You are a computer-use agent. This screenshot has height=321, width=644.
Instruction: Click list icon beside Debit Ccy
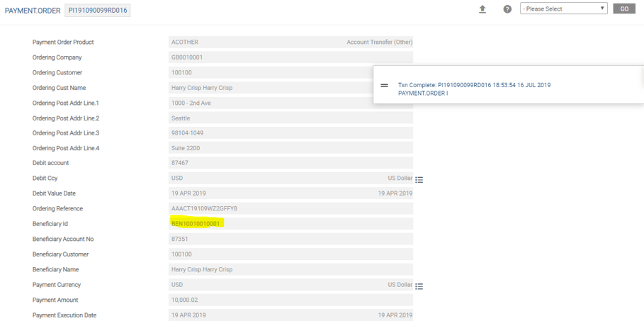(x=419, y=180)
